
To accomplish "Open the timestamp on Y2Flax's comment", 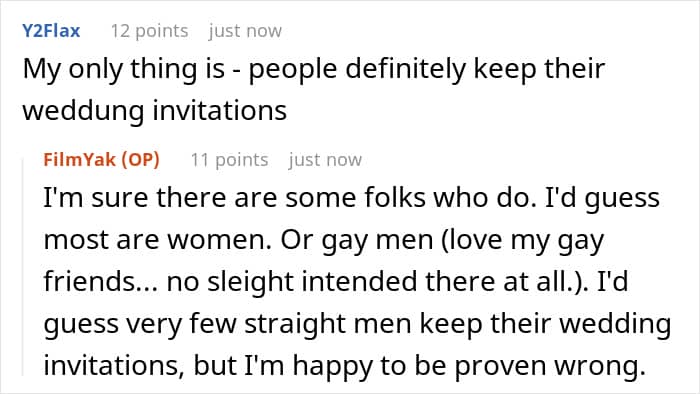I will tap(245, 31).
